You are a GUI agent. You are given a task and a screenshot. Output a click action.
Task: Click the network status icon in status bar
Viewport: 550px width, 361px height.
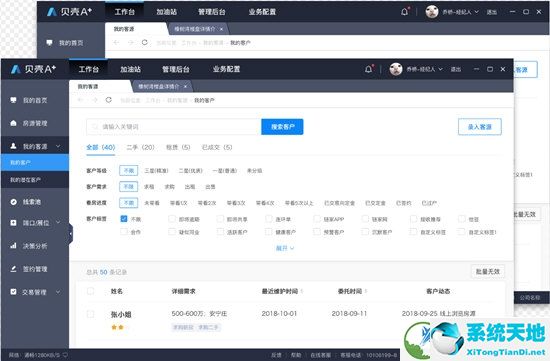(x=65, y=355)
